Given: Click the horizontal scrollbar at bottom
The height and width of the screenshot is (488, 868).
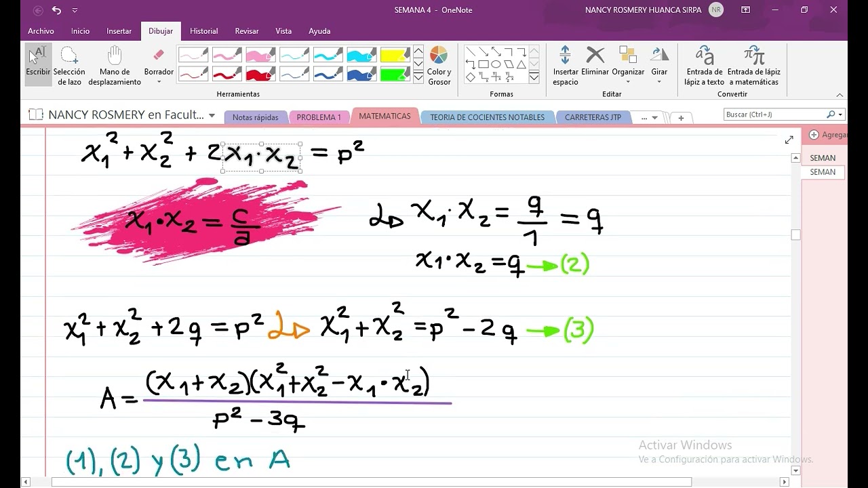Looking at the screenshot, I should click(372, 482).
